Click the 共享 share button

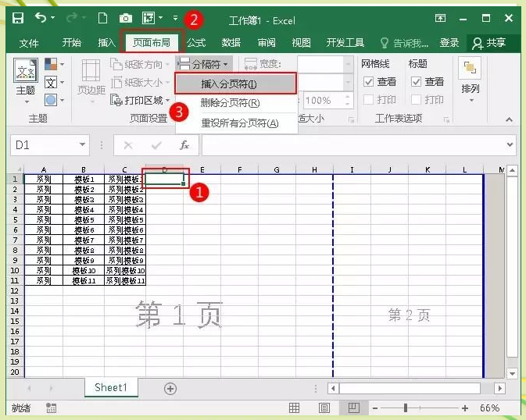(489, 43)
